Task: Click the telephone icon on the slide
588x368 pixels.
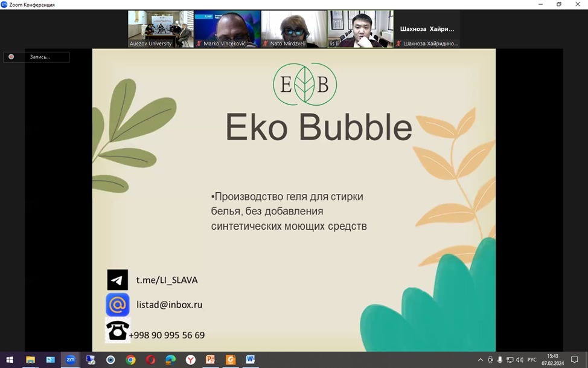Action: pos(117,331)
